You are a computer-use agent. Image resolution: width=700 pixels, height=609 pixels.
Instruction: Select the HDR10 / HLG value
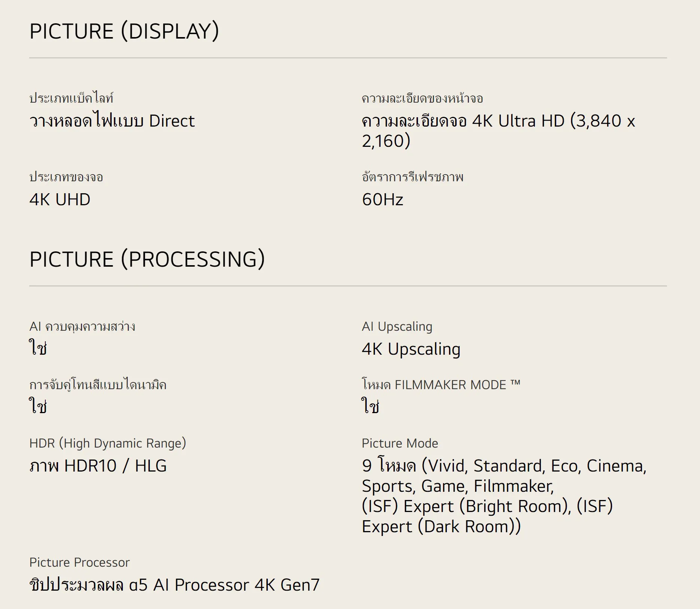(x=98, y=466)
